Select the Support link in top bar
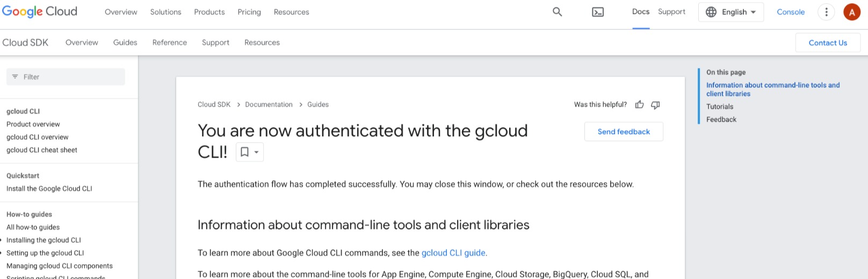868x279 pixels. [671, 12]
